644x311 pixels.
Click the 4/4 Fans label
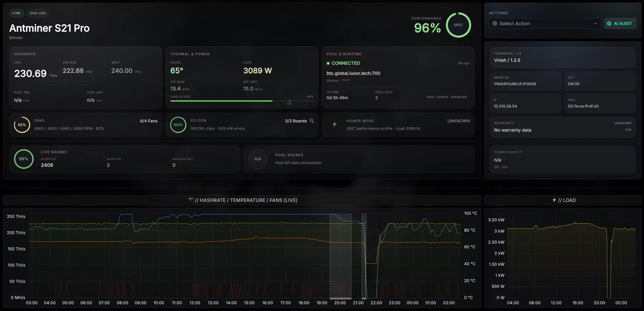[x=148, y=121]
